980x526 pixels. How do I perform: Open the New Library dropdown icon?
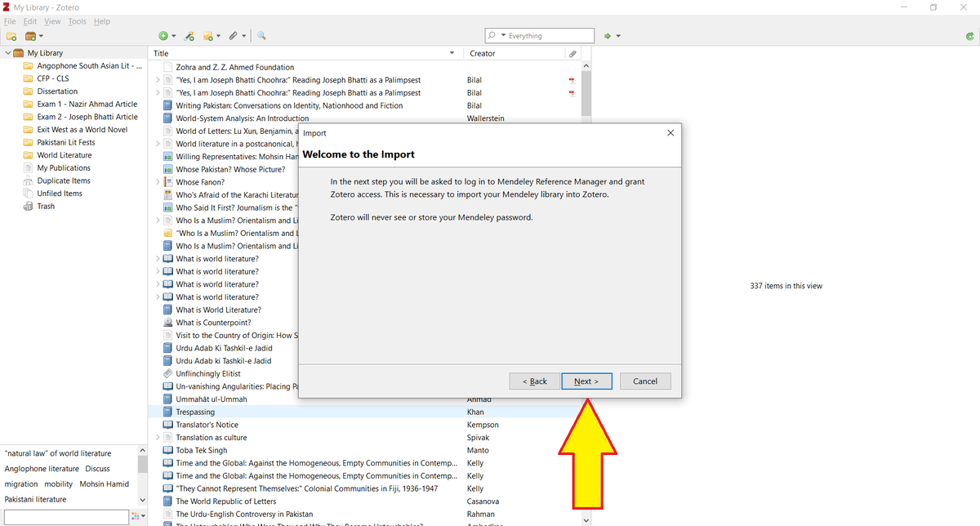pos(34,36)
